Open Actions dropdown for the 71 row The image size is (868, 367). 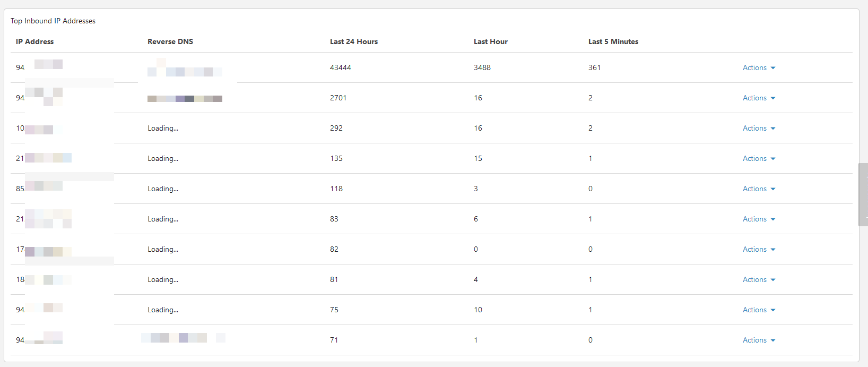(x=759, y=340)
